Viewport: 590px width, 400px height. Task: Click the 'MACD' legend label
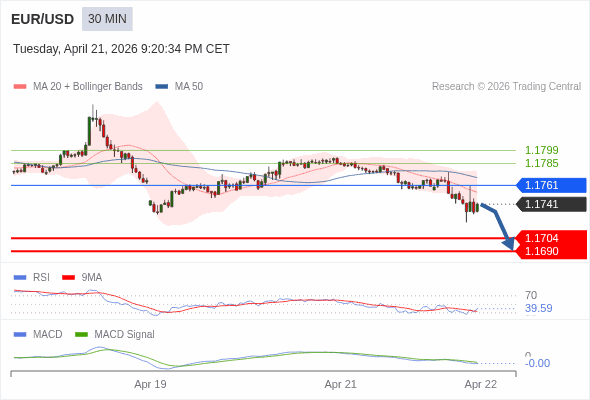(47, 335)
